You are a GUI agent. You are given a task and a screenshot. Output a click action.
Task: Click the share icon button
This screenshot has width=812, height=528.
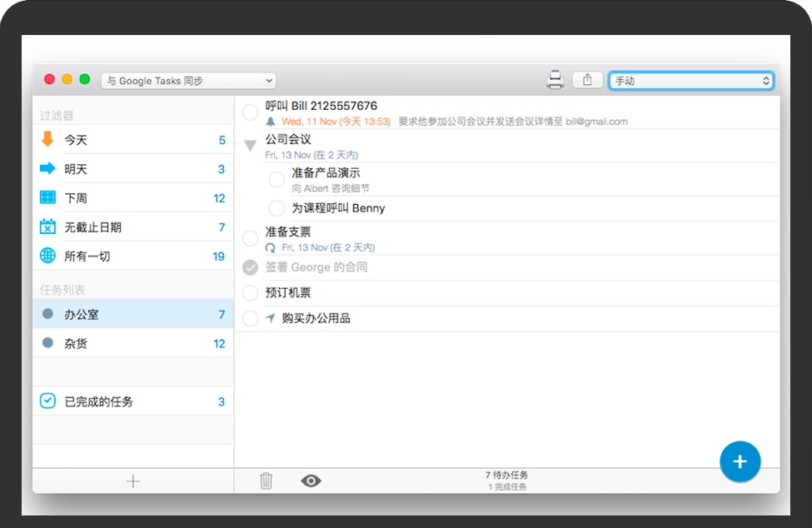click(x=587, y=80)
